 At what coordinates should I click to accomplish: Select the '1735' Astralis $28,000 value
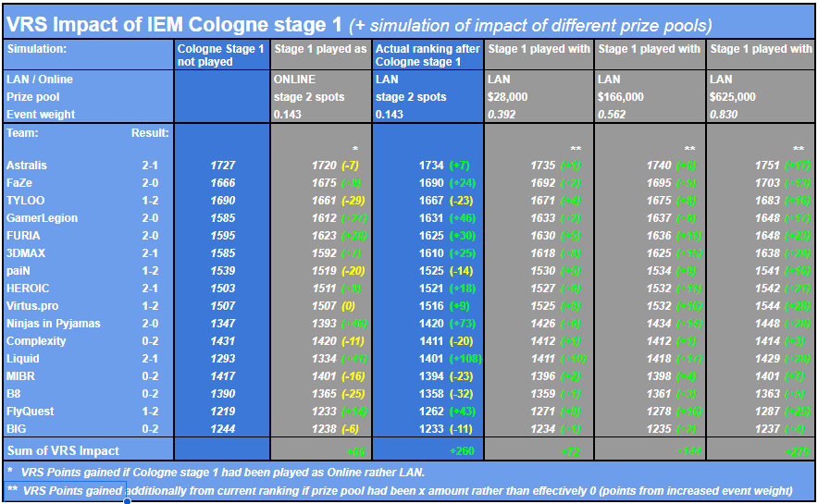pyautogui.click(x=543, y=166)
